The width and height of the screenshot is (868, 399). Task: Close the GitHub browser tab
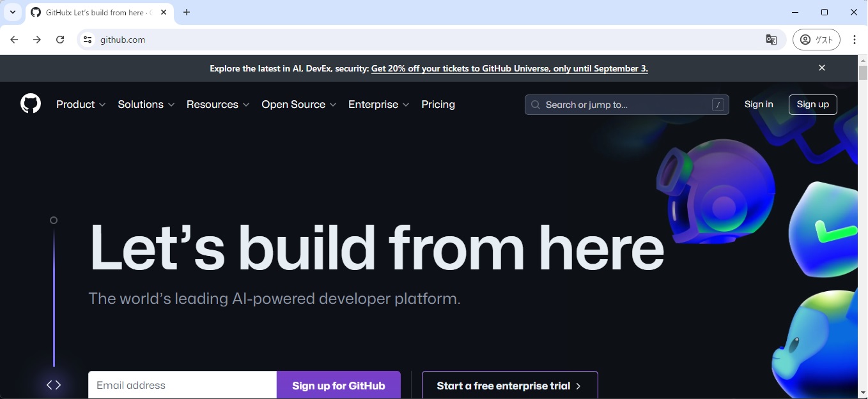tap(164, 12)
